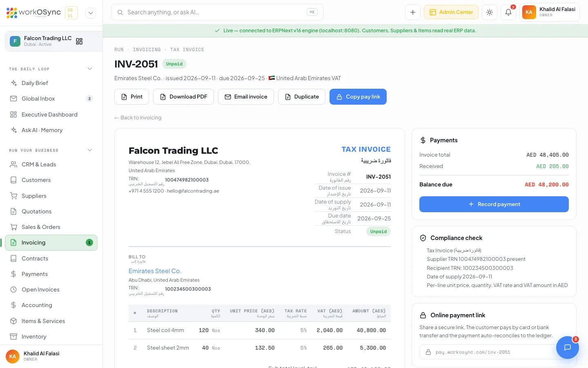Click the INVOICING breadcrumb

[147, 49]
